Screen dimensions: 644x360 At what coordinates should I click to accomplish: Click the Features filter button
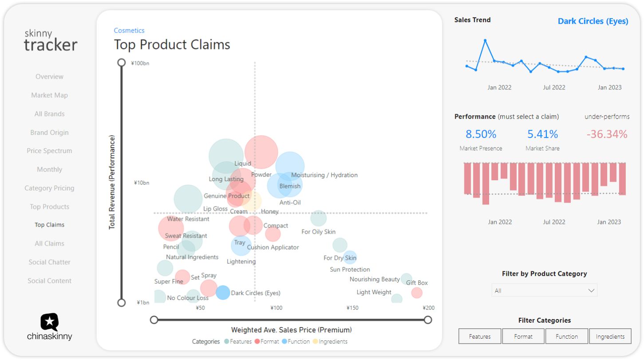[480, 336]
